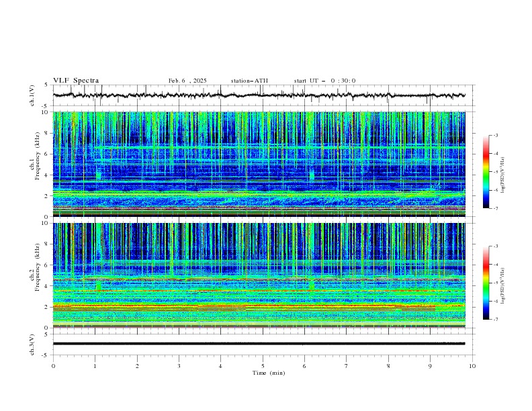The image size is (532, 411).
Task: Click the "VLF Spectra" plot title
Action: point(76,81)
